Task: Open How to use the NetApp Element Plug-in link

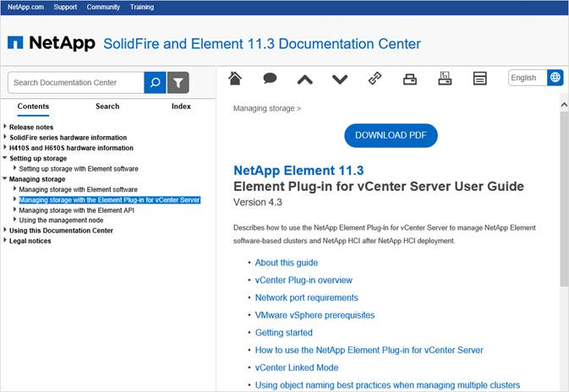Action: [369, 350]
